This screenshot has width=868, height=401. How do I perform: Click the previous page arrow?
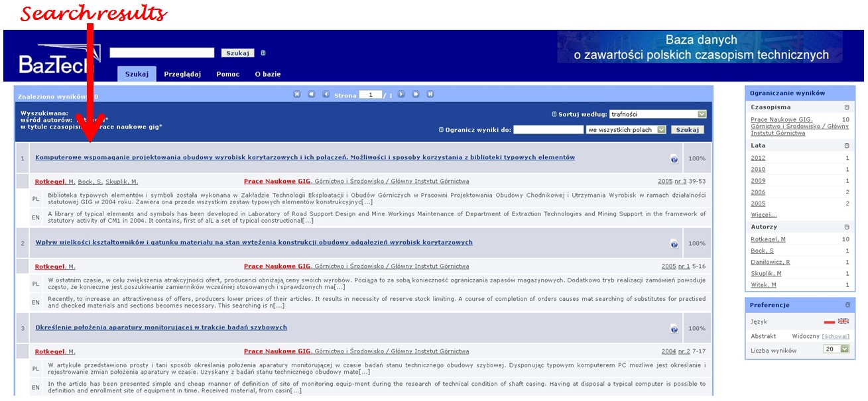tap(326, 95)
